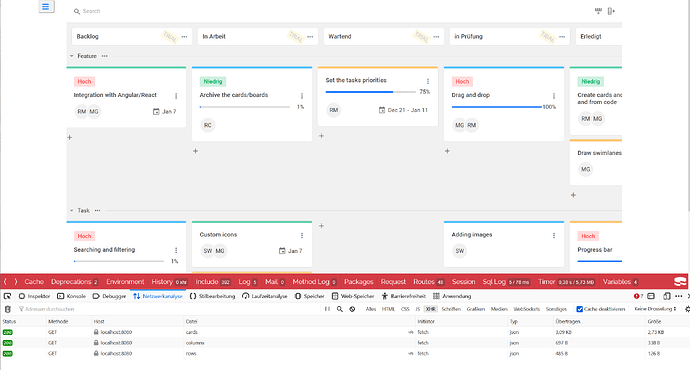Open the Deprecations debug bar tab
Screen dimensions: 690x370
[74, 282]
